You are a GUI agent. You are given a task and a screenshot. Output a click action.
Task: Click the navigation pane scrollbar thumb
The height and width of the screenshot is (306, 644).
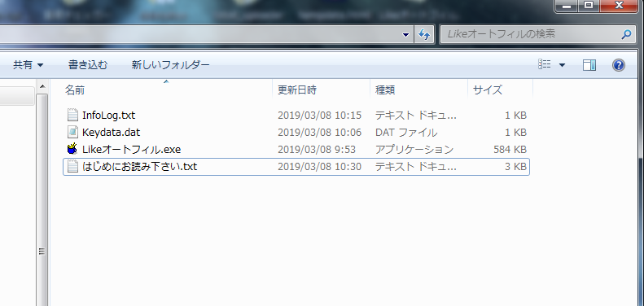coord(42,199)
